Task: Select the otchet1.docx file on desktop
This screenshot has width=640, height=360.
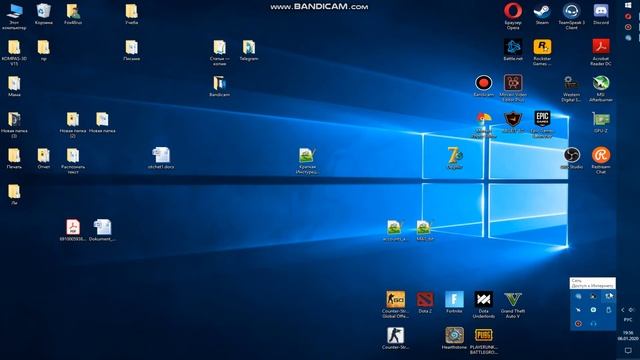Action: tap(161, 158)
